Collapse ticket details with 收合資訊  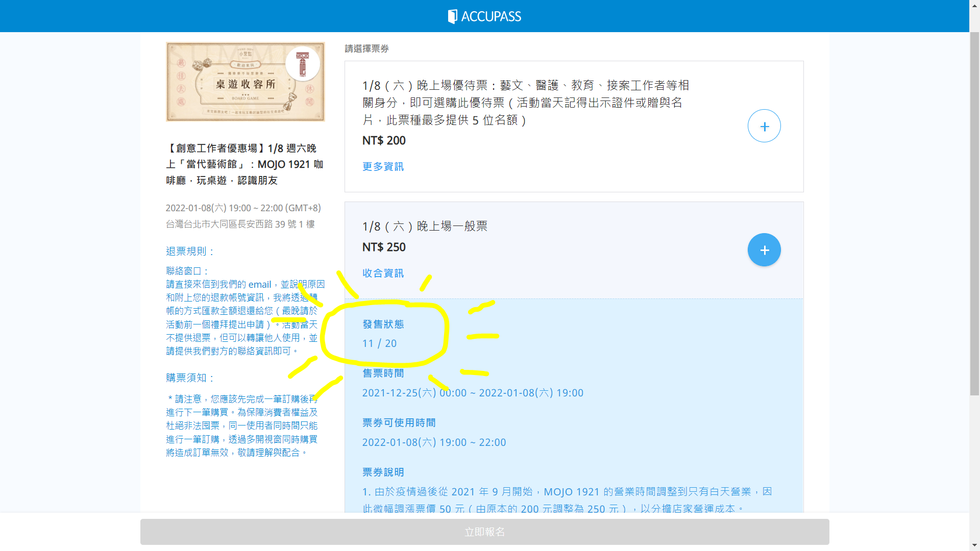pyautogui.click(x=383, y=273)
